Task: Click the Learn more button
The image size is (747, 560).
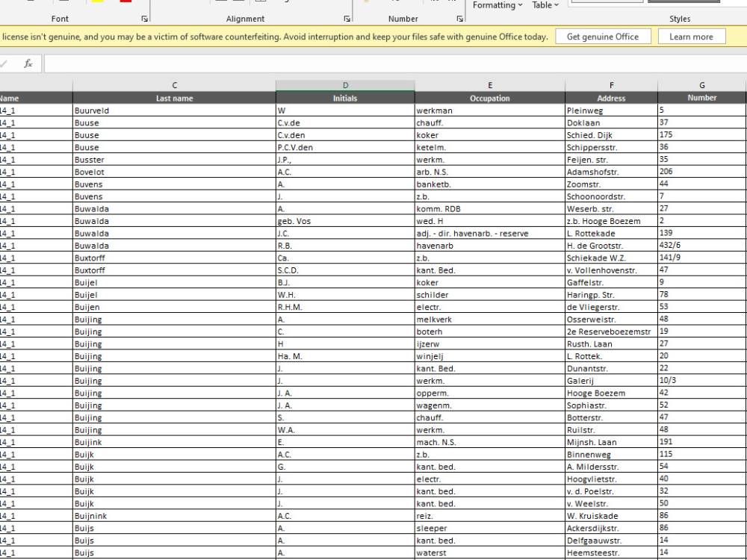Action: [691, 37]
